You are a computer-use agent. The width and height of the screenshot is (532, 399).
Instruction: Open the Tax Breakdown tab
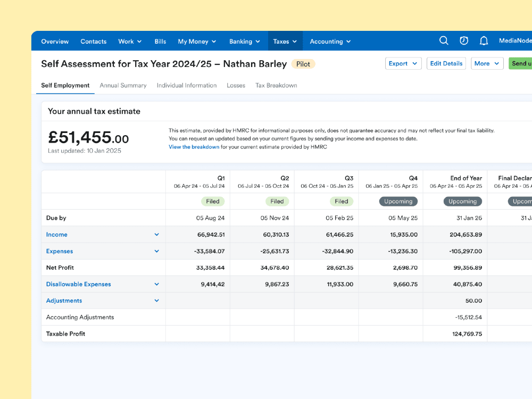point(276,85)
